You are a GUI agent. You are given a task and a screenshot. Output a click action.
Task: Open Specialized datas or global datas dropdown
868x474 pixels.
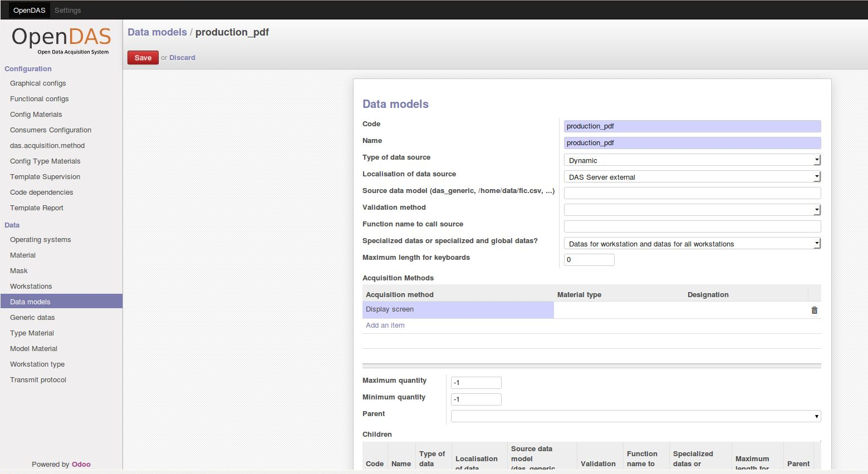pos(692,244)
